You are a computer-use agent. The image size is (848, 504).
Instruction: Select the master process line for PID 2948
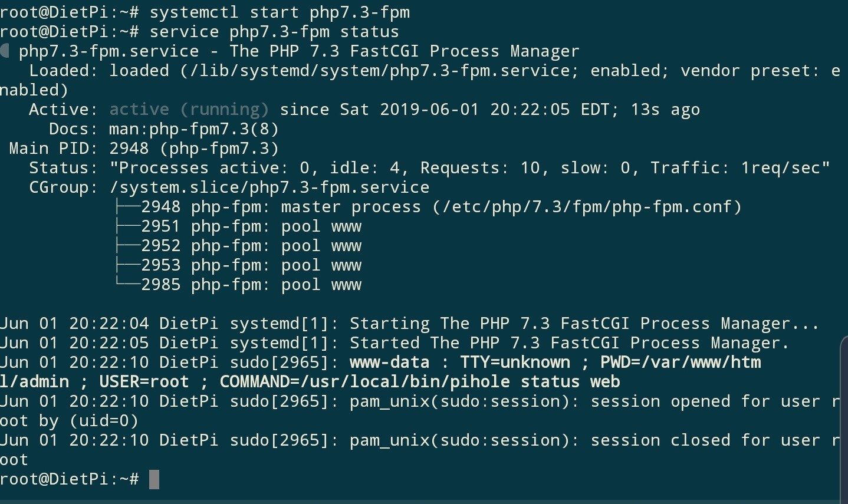[x=441, y=207]
